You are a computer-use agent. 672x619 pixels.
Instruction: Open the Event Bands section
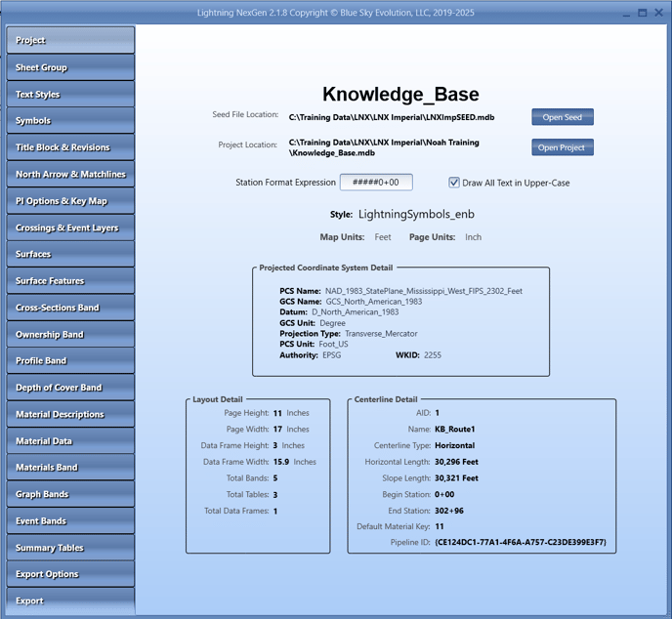click(70, 521)
